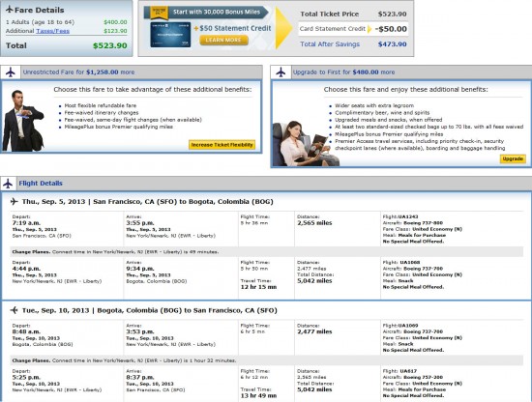Click the woman reading photo in upgrade panel
532x402 pixels.
click(306, 144)
